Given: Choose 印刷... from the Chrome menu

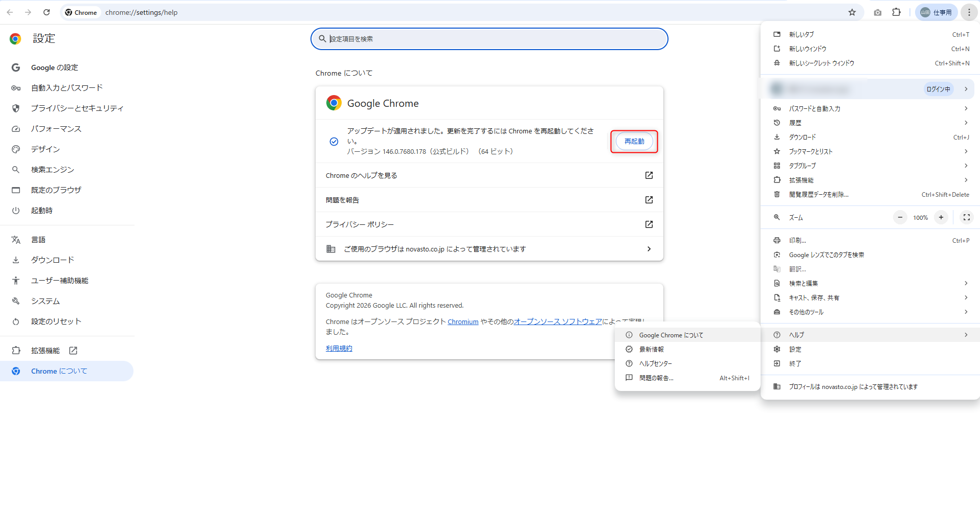Looking at the screenshot, I should [x=871, y=240].
